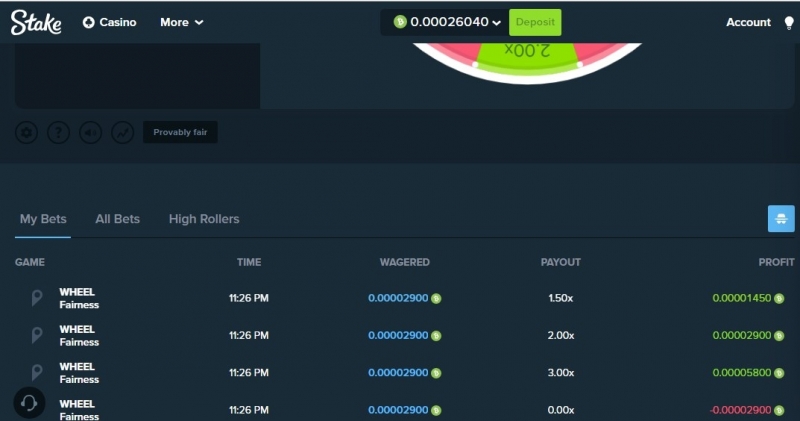This screenshot has width=800, height=421.
Task: Open the Account menu
Action: 748,22
